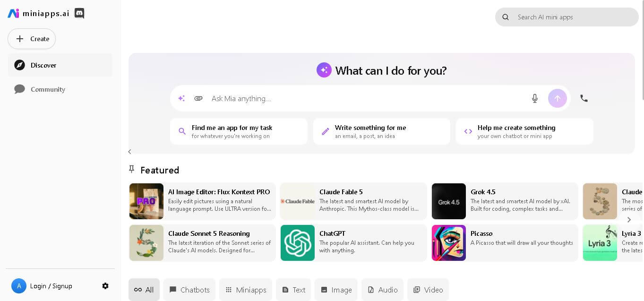Viewport: 644px width, 301px height.
Task: Select the Miniapps filter tab
Action: point(246,290)
